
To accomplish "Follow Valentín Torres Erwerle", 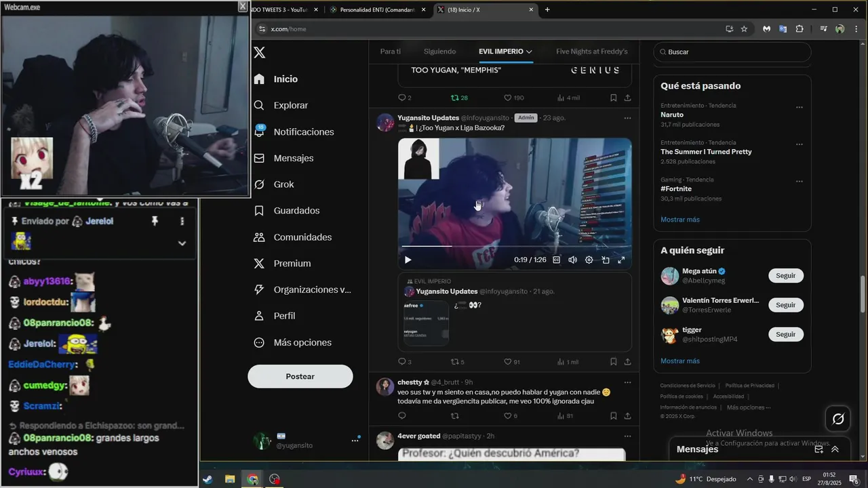I will 786,305.
